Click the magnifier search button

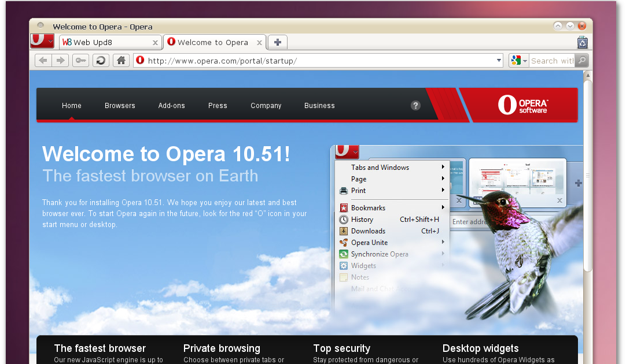581,60
